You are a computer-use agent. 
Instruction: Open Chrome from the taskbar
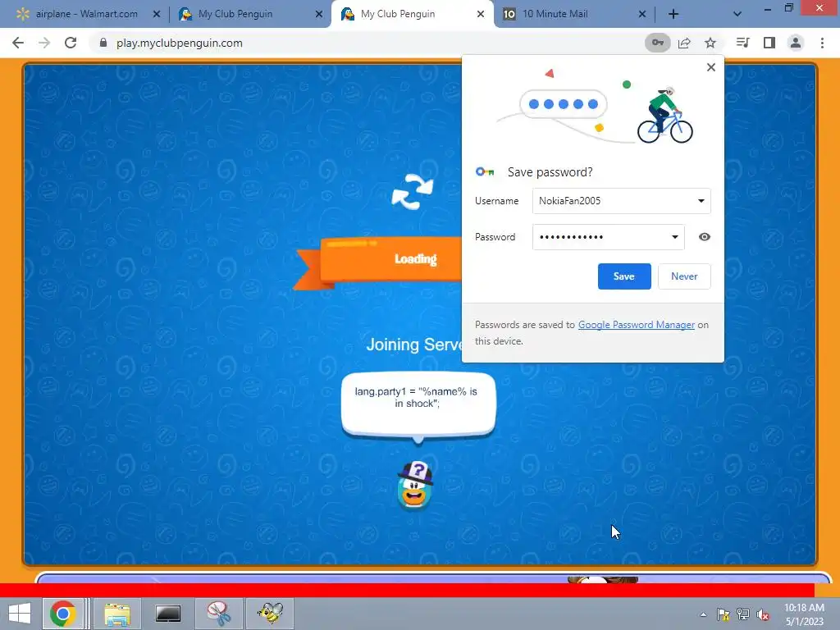tap(62, 614)
